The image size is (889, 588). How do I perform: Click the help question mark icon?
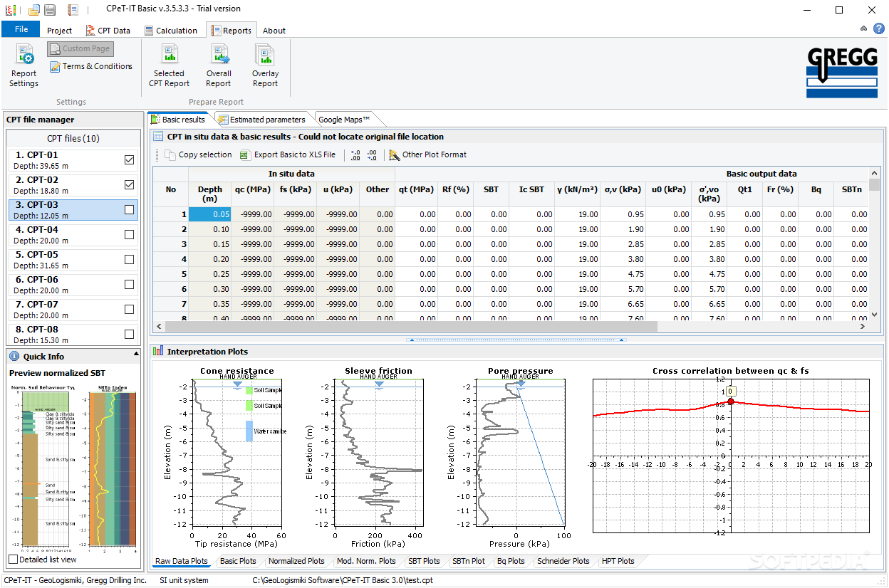(x=878, y=28)
